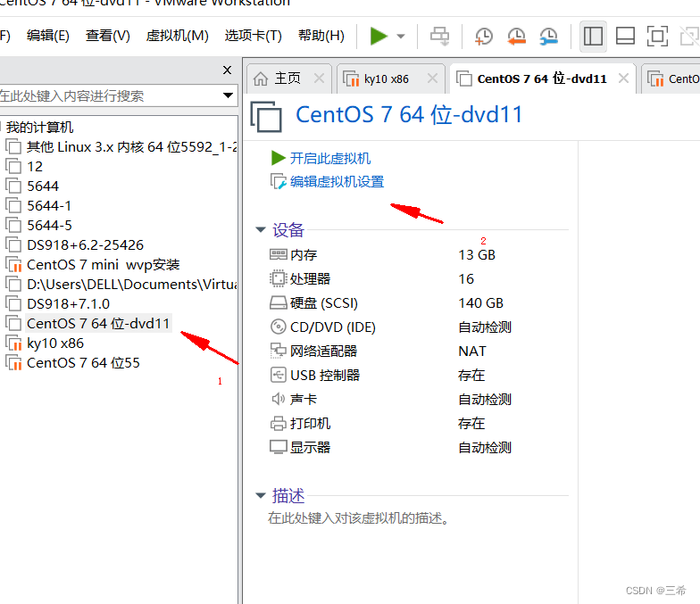Open the 帮助(H) menu
Viewport: 700px width, 604px height.
[321, 36]
